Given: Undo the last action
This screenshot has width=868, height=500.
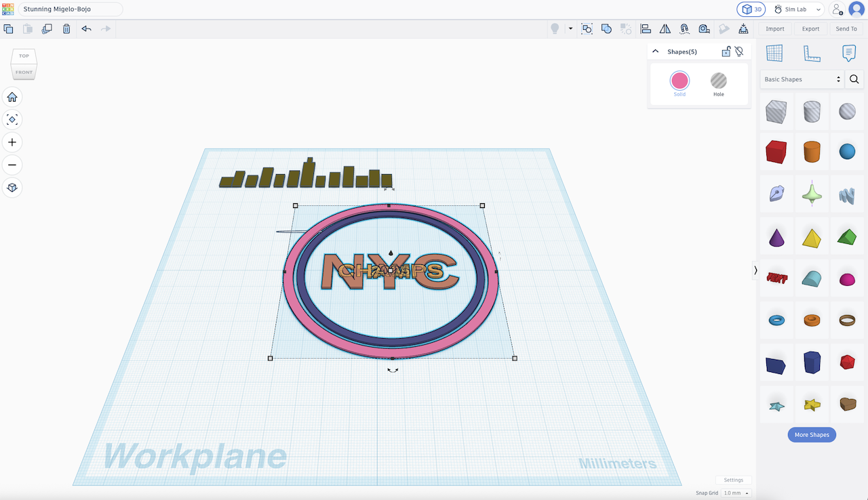Looking at the screenshot, I should tap(86, 29).
